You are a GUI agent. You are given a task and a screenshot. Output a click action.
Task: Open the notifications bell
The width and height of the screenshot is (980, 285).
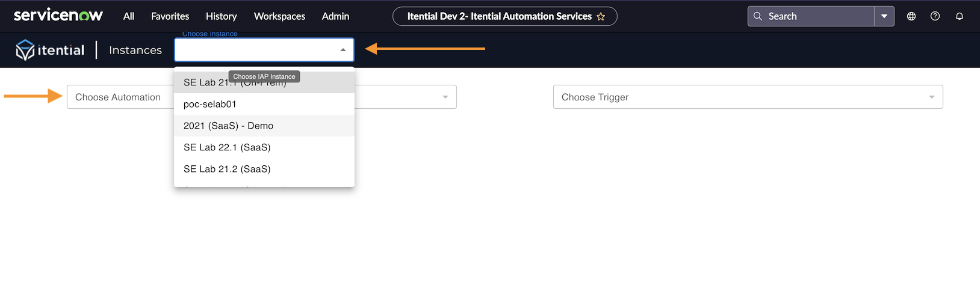tap(960, 16)
